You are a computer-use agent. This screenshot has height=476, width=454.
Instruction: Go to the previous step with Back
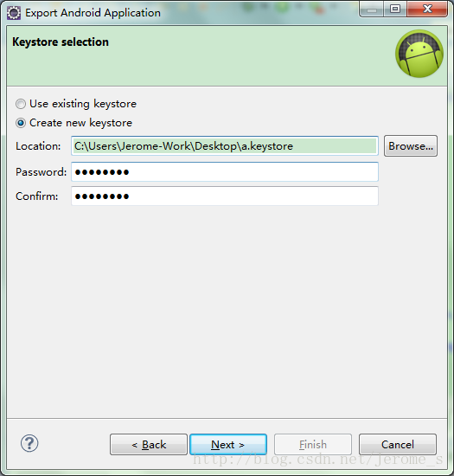click(149, 445)
